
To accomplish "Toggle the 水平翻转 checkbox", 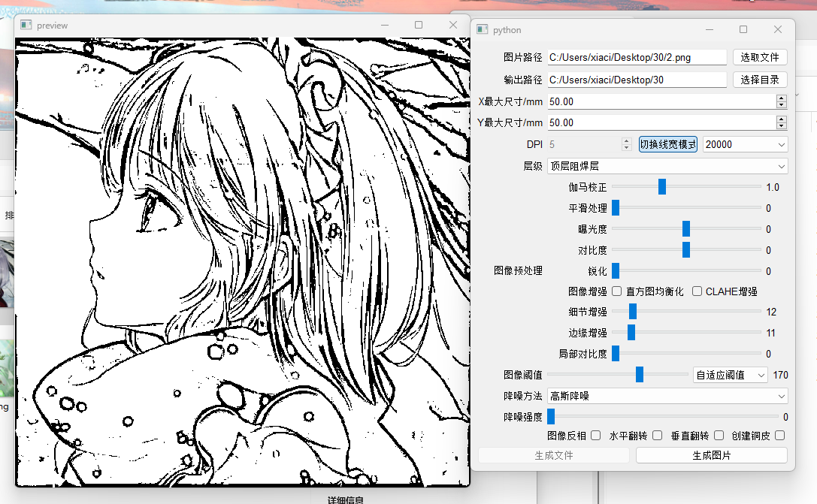I will point(658,436).
